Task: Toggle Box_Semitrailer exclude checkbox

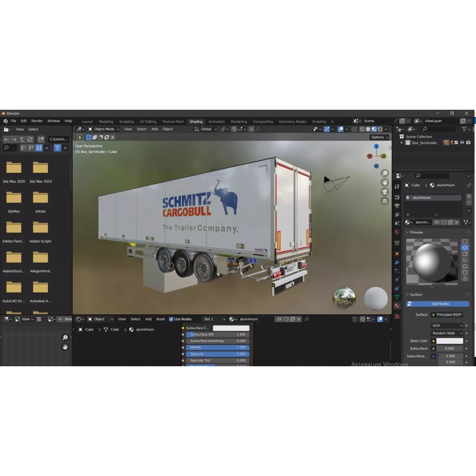Action: (456, 143)
